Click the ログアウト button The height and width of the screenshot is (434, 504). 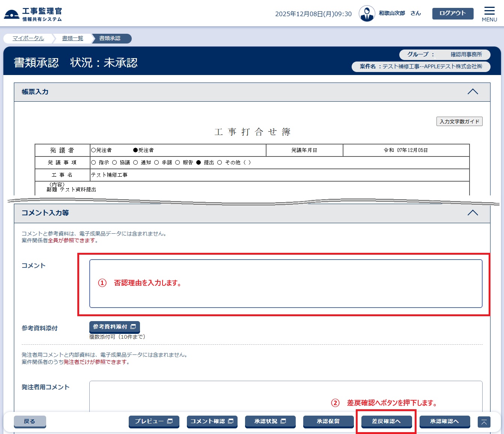click(453, 13)
